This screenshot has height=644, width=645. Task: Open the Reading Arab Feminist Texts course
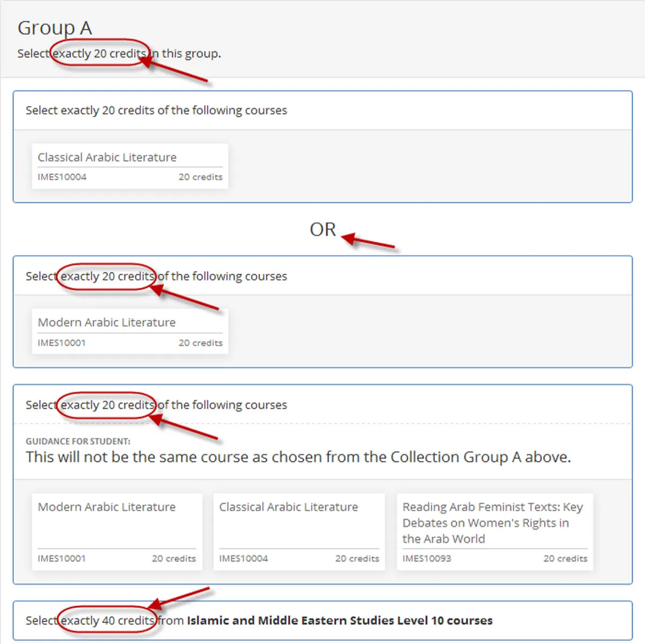coord(492,523)
